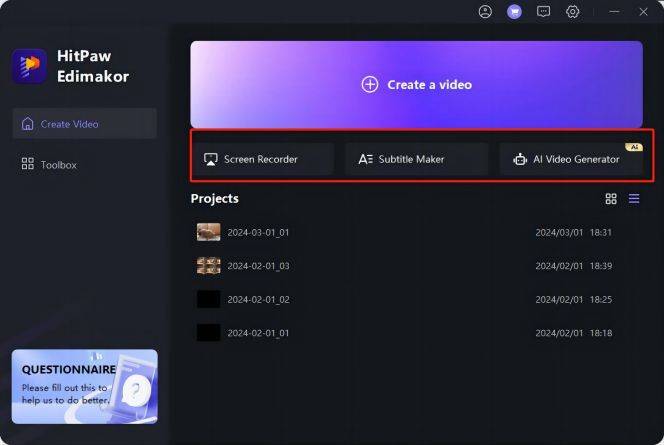Open the settings gear icon
This screenshot has height=445, width=664.
pyautogui.click(x=573, y=11)
